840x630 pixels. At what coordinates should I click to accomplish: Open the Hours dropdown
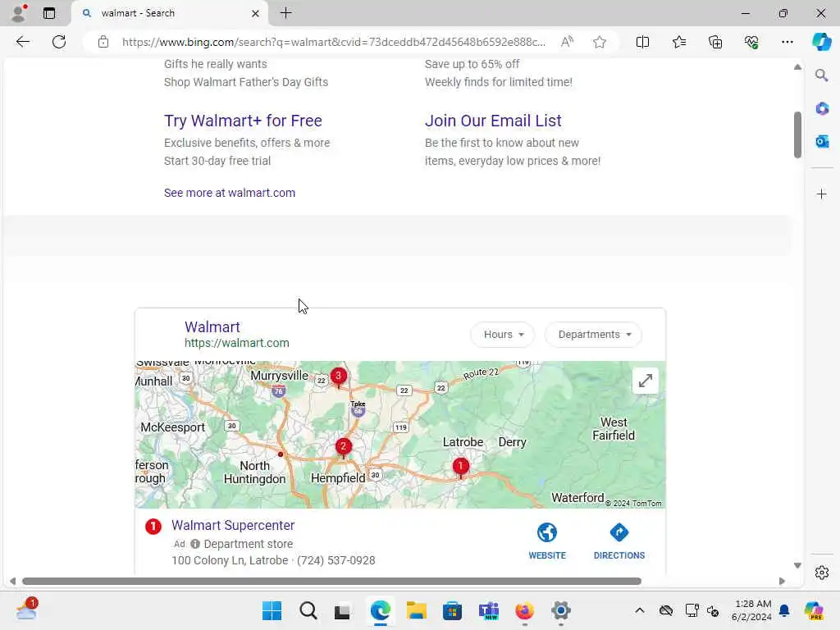[503, 335]
